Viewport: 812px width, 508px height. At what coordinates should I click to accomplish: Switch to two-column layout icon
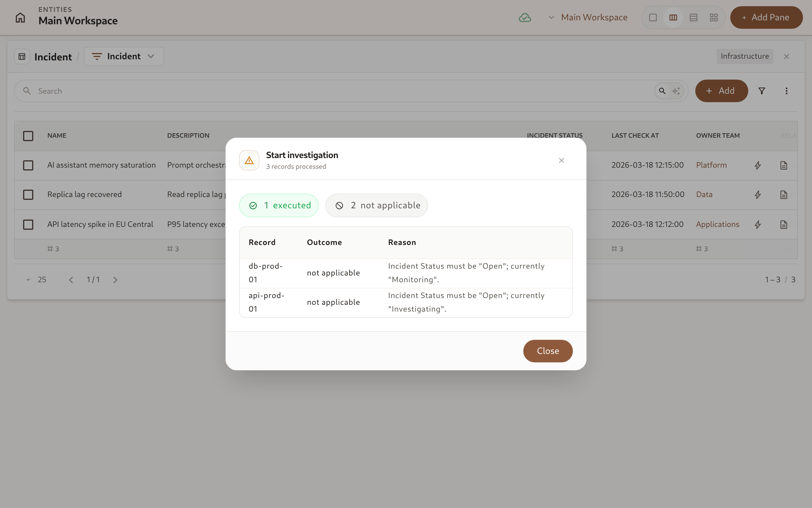click(x=673, y=17)
